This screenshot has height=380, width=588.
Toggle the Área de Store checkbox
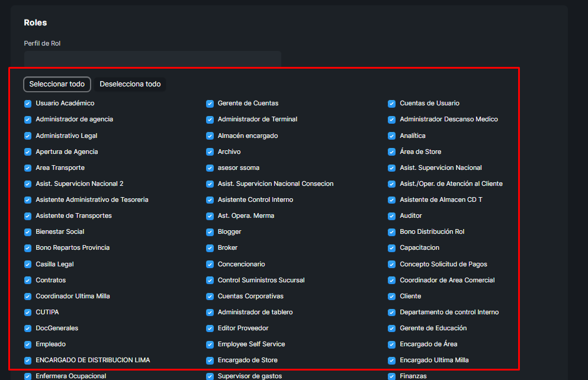[x=391, y=152]
